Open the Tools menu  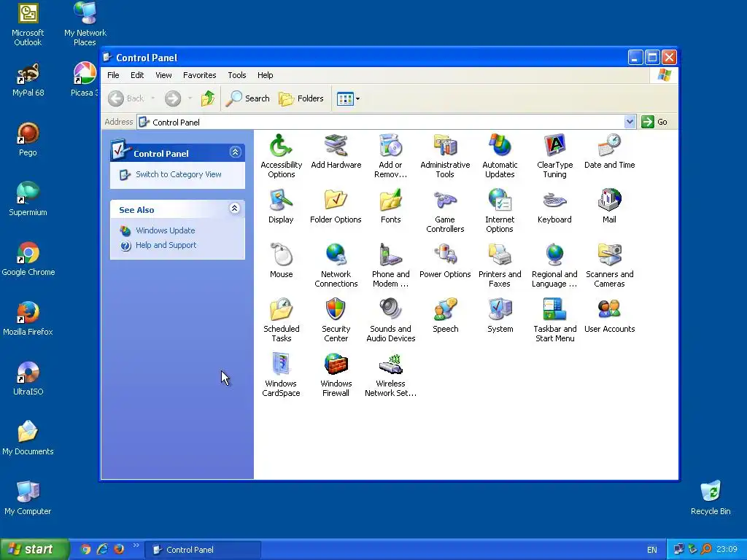point(237,75)
